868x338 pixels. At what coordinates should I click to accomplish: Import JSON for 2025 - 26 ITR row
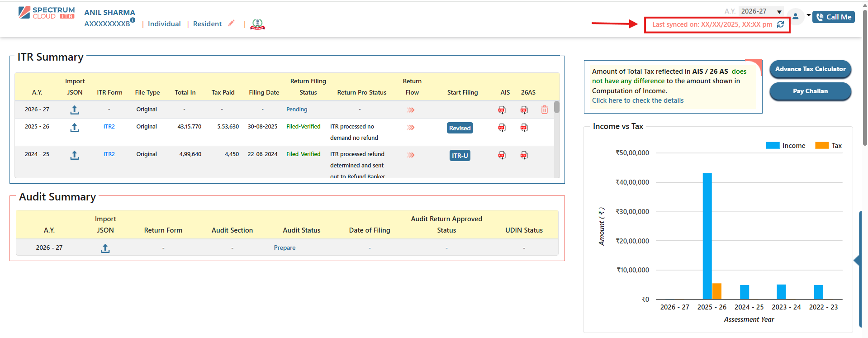point(75,128)
